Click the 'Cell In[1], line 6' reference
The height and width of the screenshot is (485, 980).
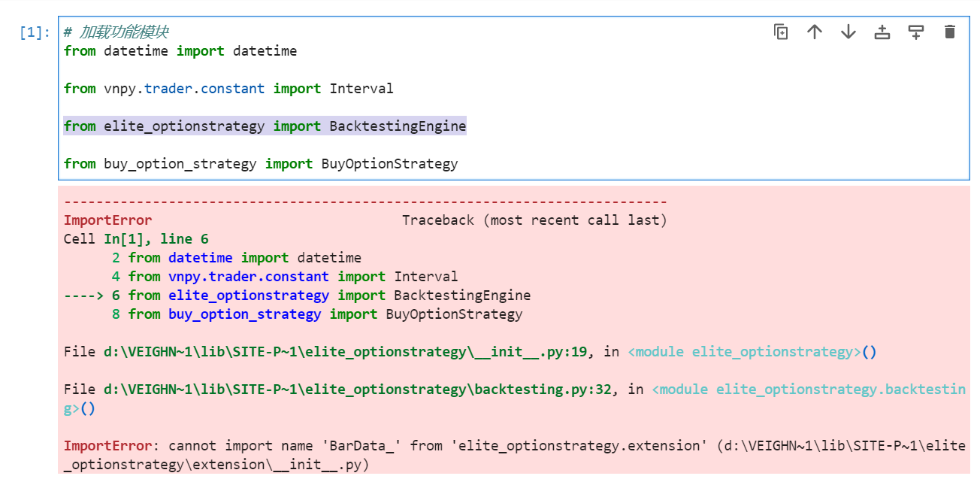click(x=136, y=239)
